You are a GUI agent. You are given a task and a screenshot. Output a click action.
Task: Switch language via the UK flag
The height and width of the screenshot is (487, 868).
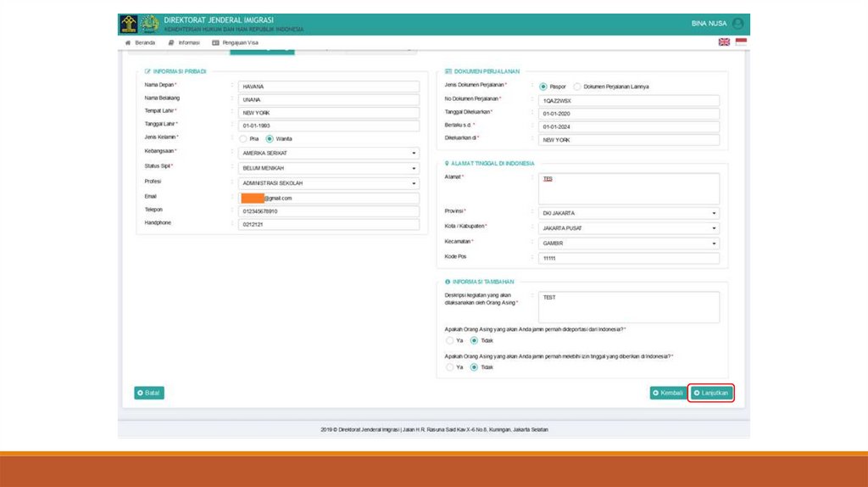tap(724, 42)
